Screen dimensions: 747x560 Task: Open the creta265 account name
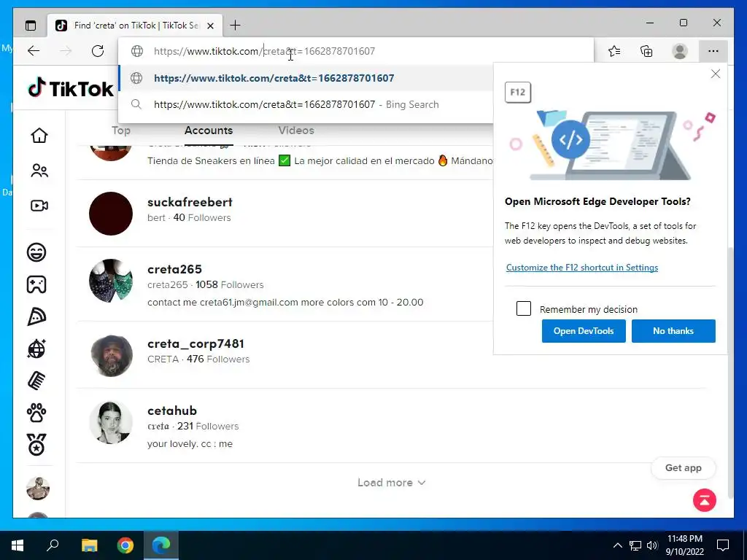coord(174,269)
